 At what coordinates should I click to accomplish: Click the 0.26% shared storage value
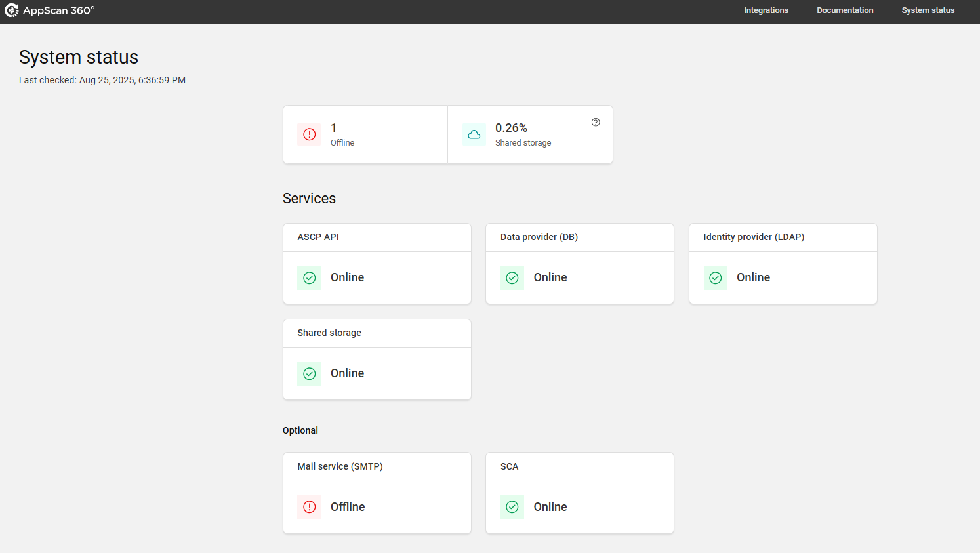pyautogui.click(x=511, y=128)
